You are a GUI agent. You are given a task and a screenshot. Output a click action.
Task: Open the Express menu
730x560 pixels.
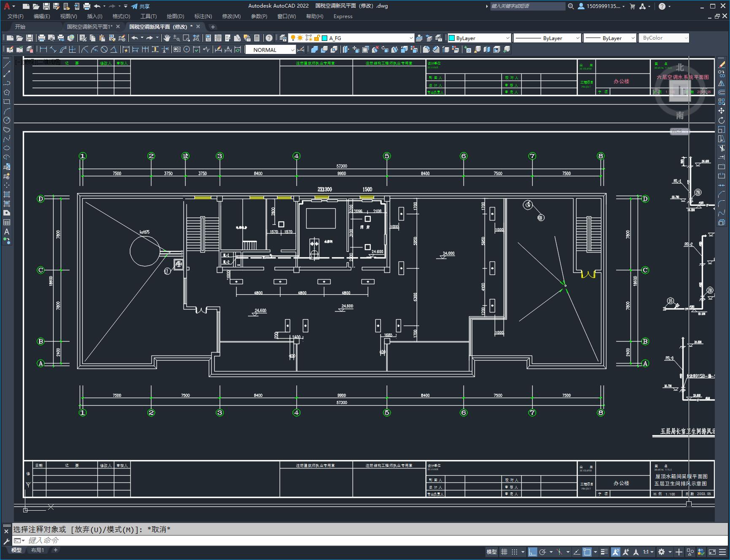343,16
